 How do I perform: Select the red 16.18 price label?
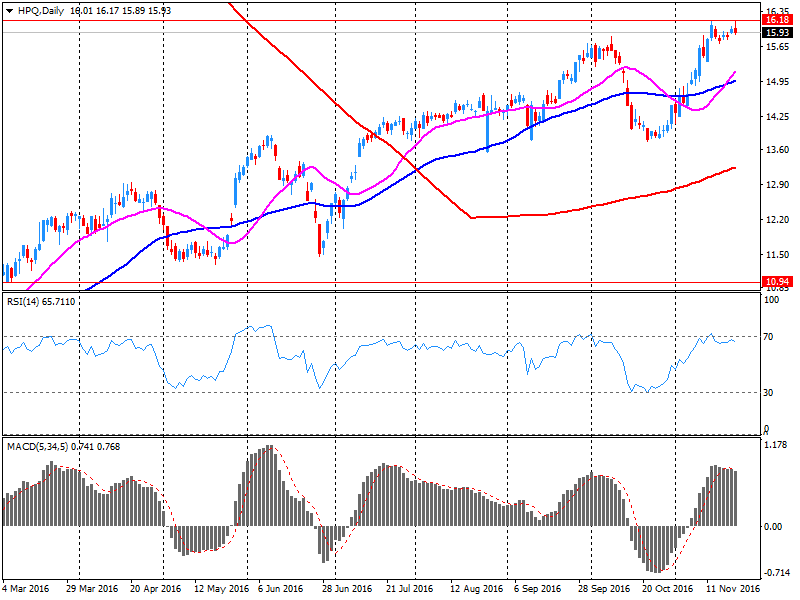[777, 20]
